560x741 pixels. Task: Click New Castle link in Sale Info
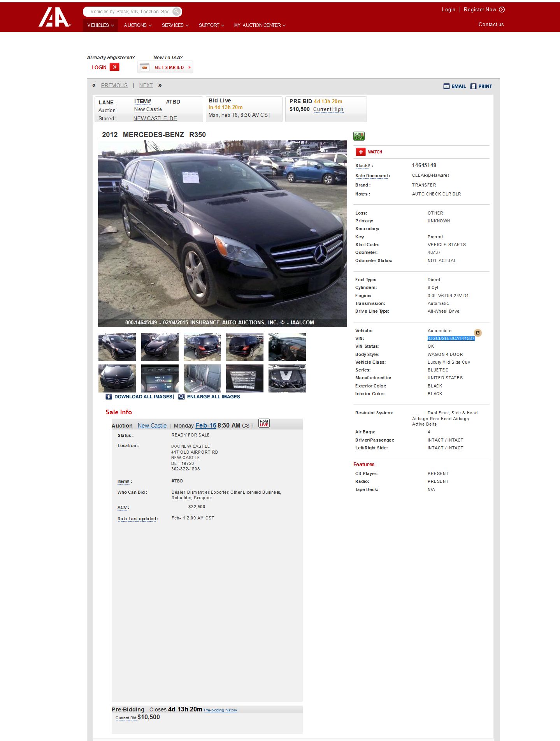tap(152, 426)
